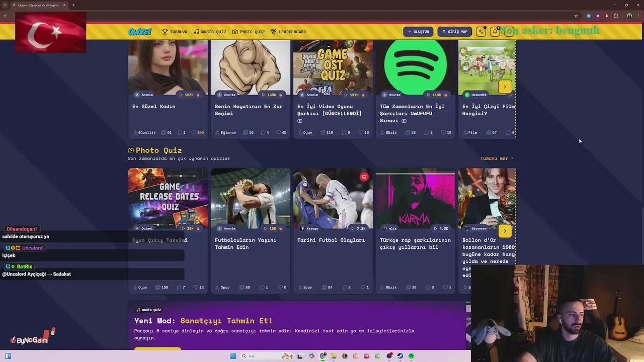The image size is (644, 362).
Task: Open Copilot from the taskbar
Action: point(311,356)
